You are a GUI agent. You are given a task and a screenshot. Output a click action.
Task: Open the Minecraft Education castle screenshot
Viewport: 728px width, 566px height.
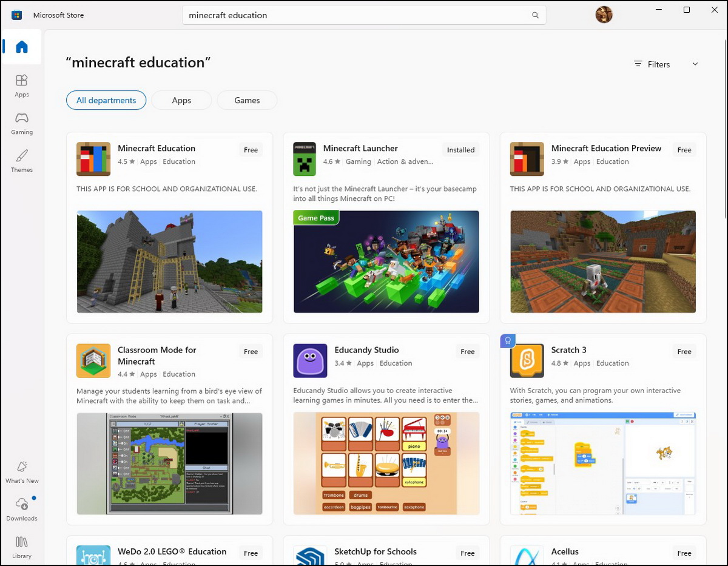point(169,261)
